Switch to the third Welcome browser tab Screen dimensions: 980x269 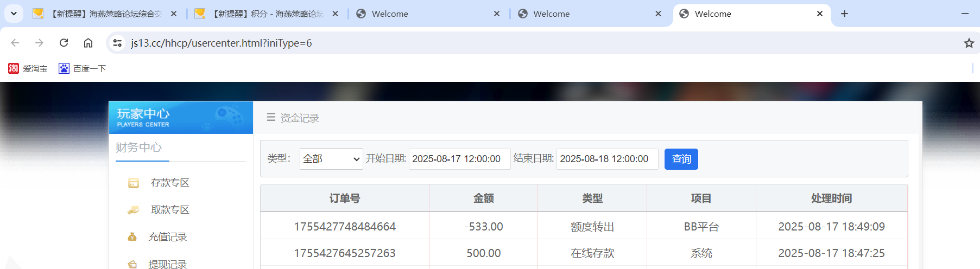(x=428, y=14)
